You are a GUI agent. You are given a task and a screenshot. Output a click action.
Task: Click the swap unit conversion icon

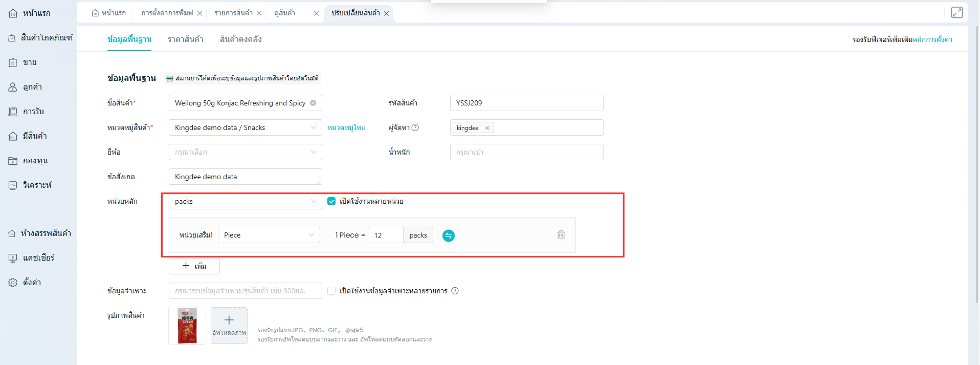448,235
